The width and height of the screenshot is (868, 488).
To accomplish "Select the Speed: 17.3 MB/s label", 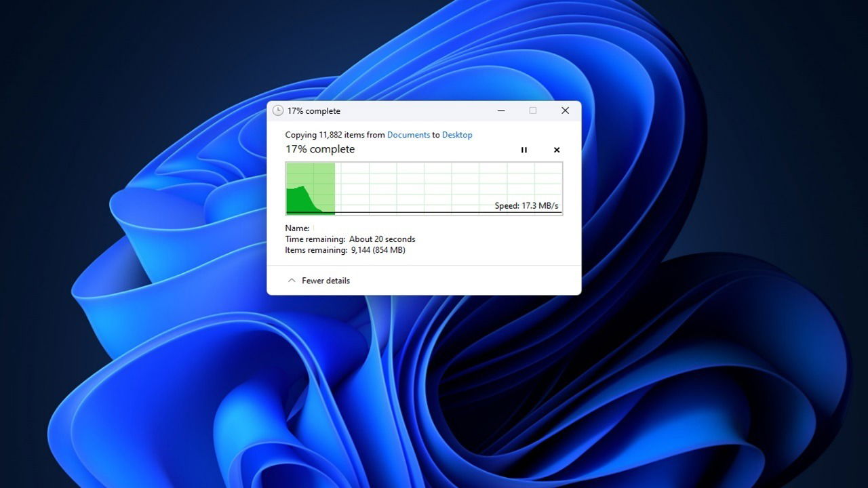I will pos(527,205).
